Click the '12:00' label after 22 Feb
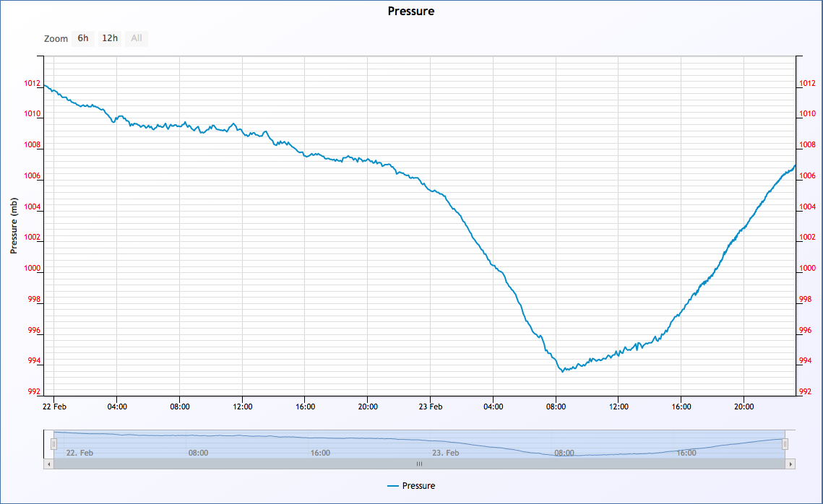 coord(243,407)
